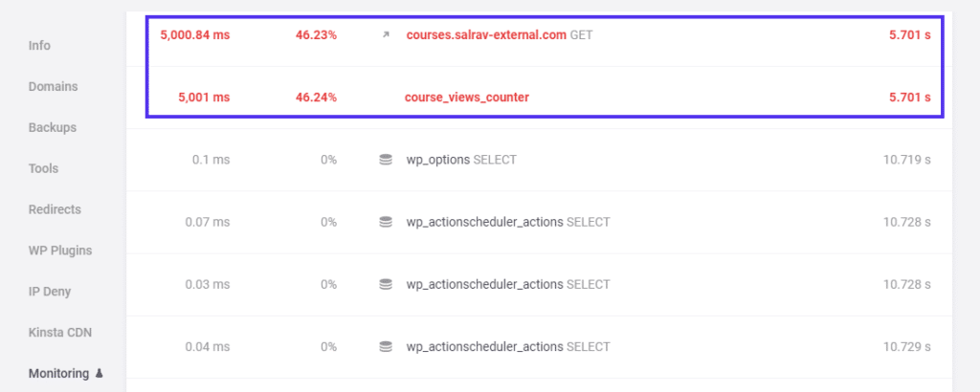
Task: Open WP Plugins in the sidebar
Action: pos(60,250)
